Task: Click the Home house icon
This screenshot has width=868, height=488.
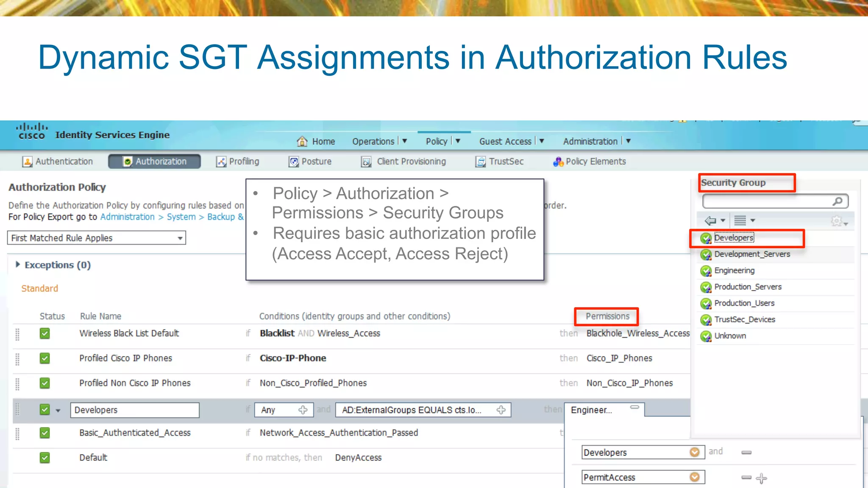Action: click(x=302, y=141)
